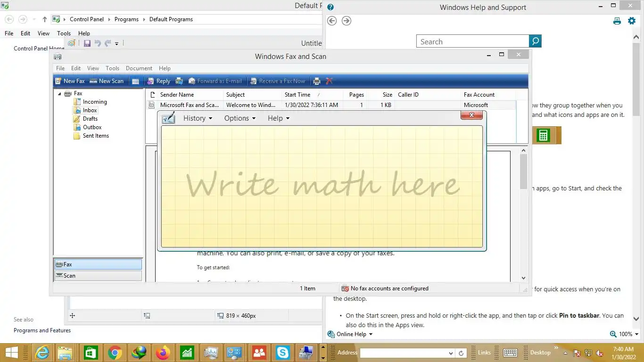Click Reply in Fax and Scan toolbar
This screenshot has height=362, width=644.
pos(159,81)
